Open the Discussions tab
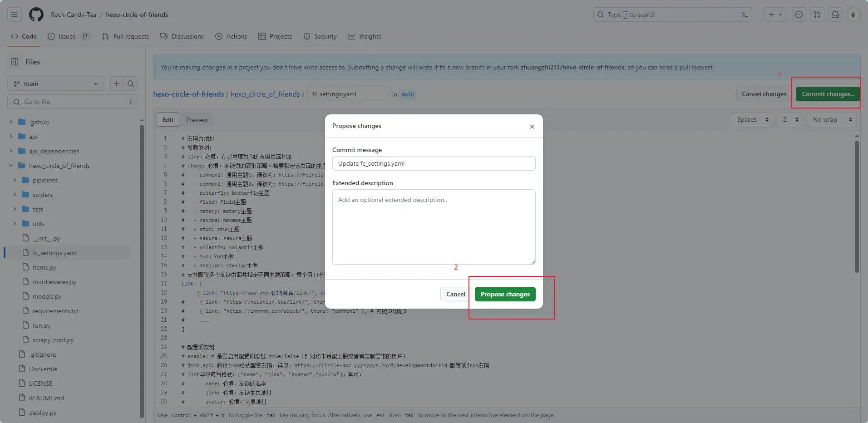The width and height of the screenshot is (868, 423). (x=182, y=36)
